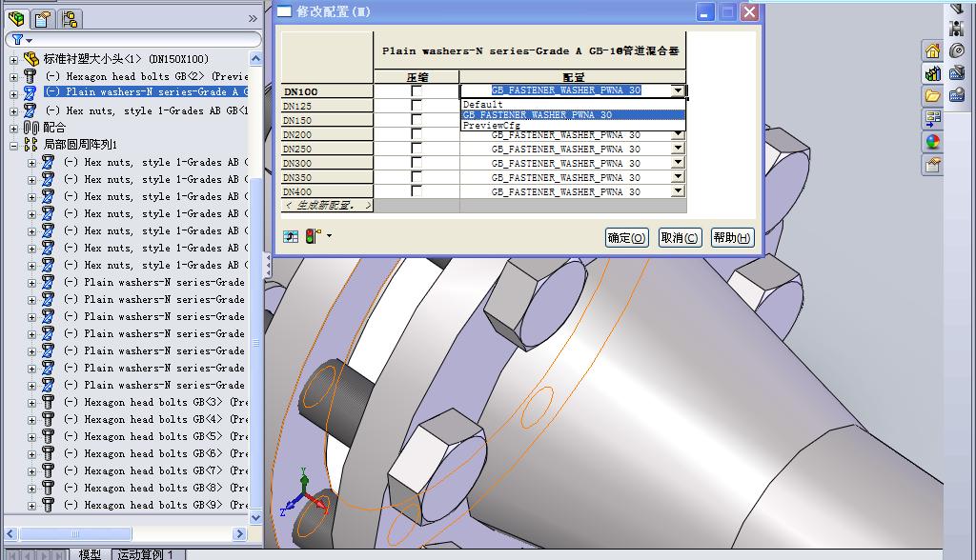Open the DN250 configuration dropdown arrow
This screenshot has height=560, width=976.
pos(678,149)
